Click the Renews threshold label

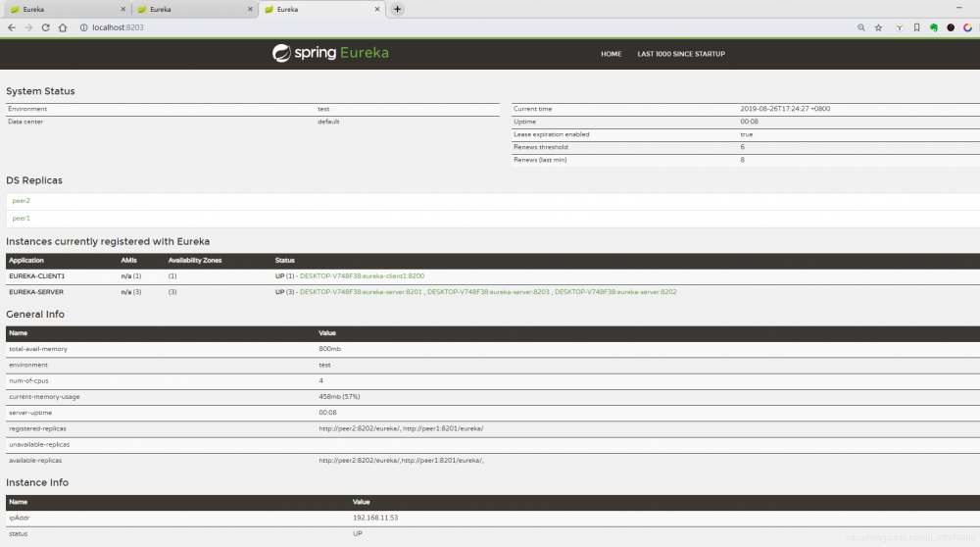[x=541, y=147]
